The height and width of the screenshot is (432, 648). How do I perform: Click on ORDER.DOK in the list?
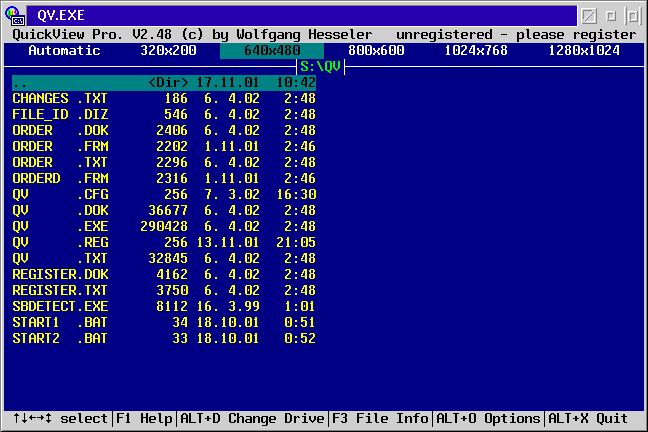[164, 131]
